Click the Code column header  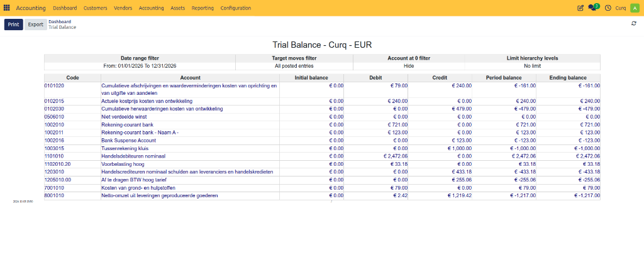click(x=72, y=77)
